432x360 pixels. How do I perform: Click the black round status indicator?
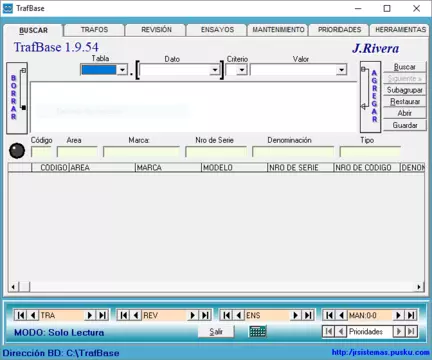(x=17, y=151)
